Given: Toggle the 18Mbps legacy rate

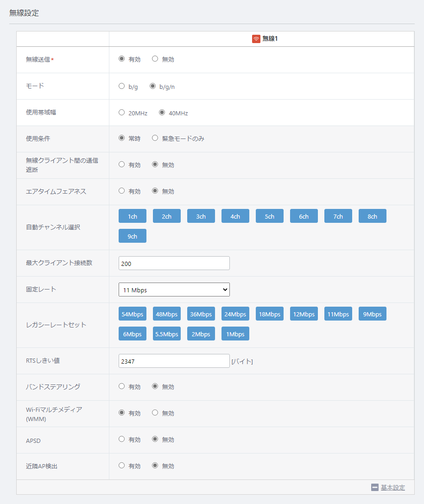Looking at the screenshot, I should coord(269,314).
